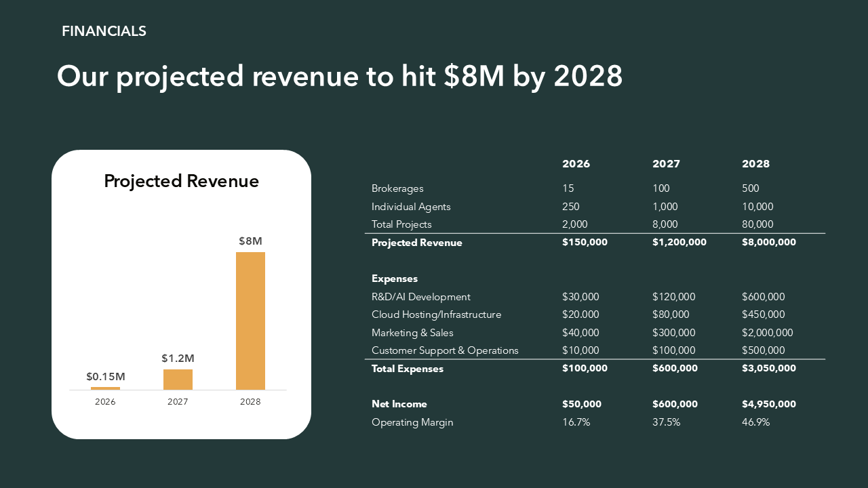868x488 pixels.
Task: Click the 2027 orange bar in chart
Action: coord(178,380)
